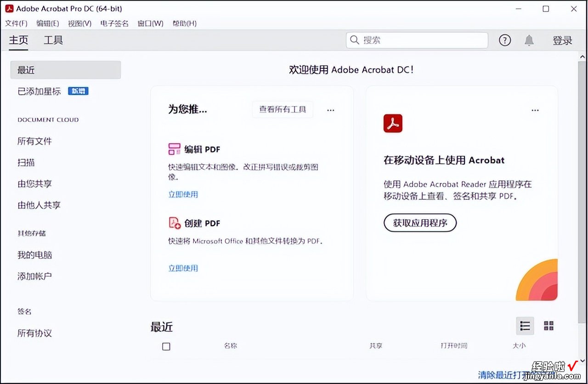Sort by the 共享 column header

(x=376, y=346)
